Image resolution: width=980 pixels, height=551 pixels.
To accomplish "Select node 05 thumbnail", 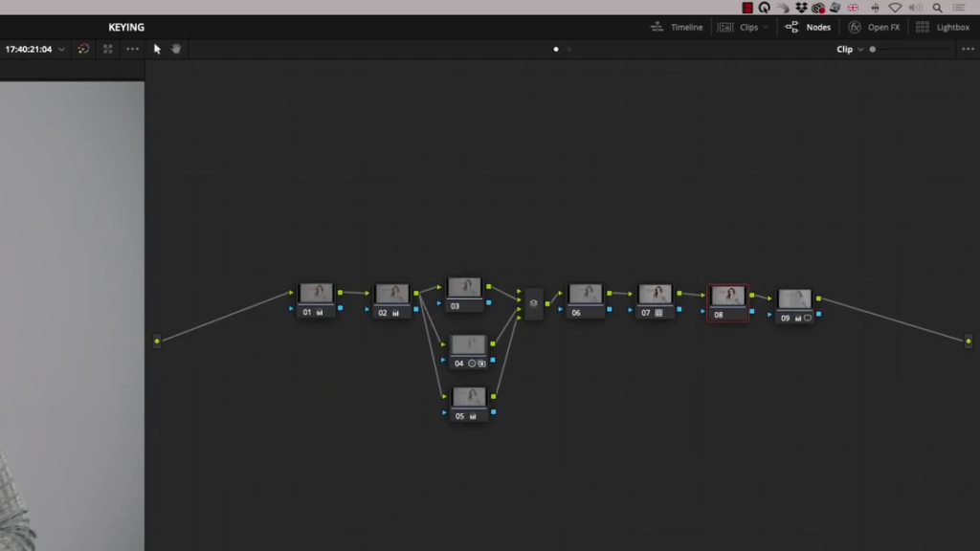I will pos(469,397).
